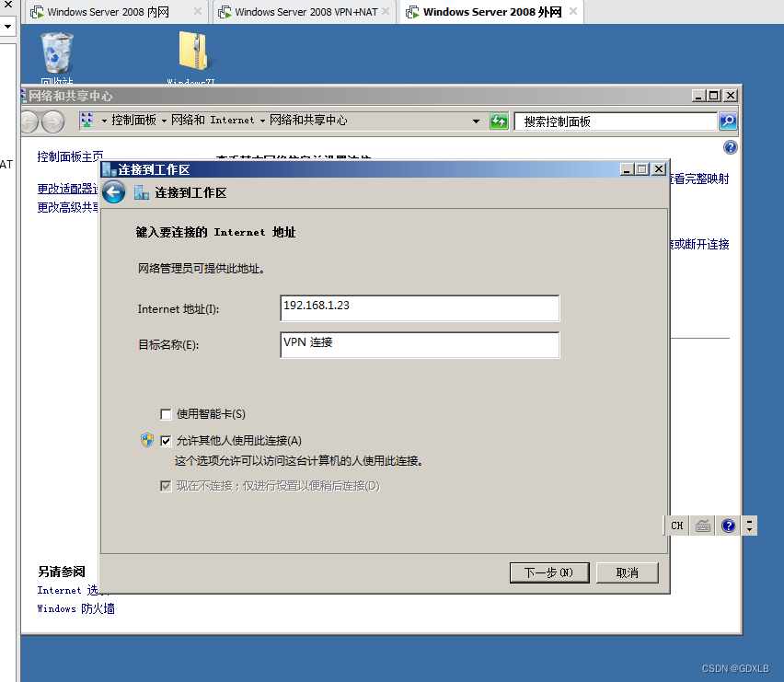Close the VPN+NAT virtual machine tab
784x682 pixels.
[x=386, y=11]
